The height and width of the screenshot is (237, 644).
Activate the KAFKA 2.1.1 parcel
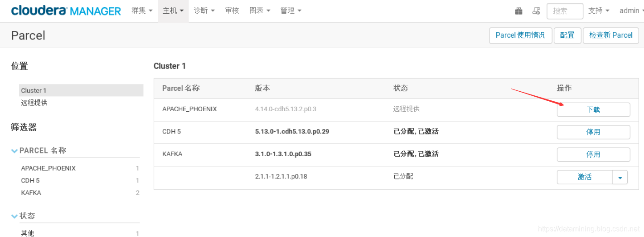click(585, 177)
